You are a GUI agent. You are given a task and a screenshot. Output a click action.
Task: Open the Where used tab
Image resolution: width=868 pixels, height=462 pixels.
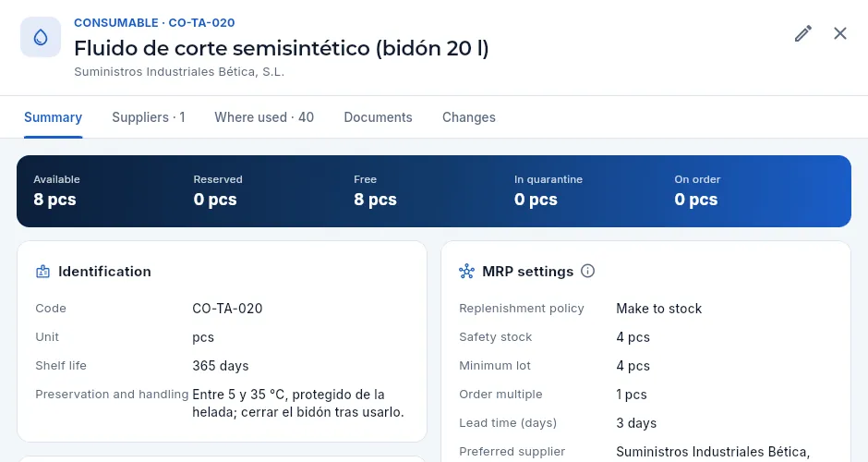tap(264, 117)
